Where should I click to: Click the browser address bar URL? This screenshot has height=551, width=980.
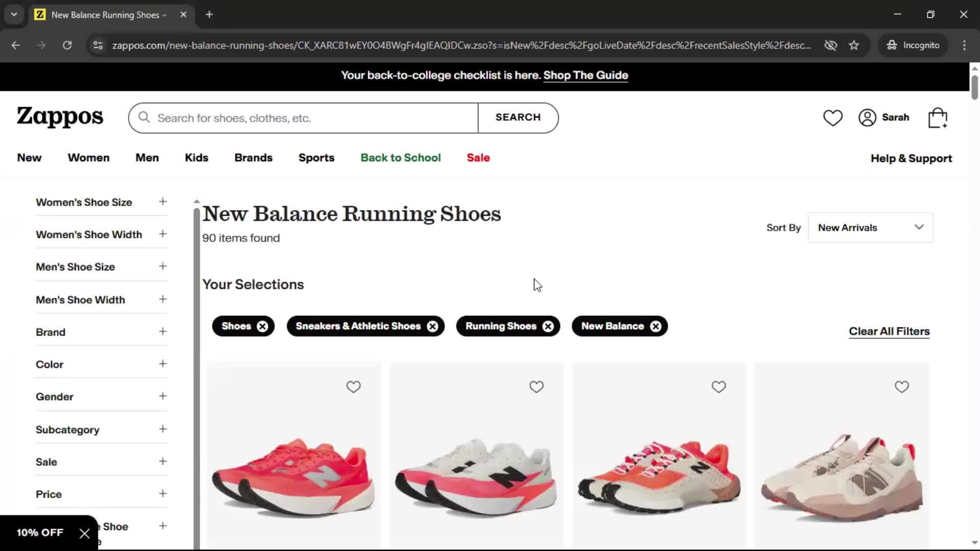click(461, 45)
